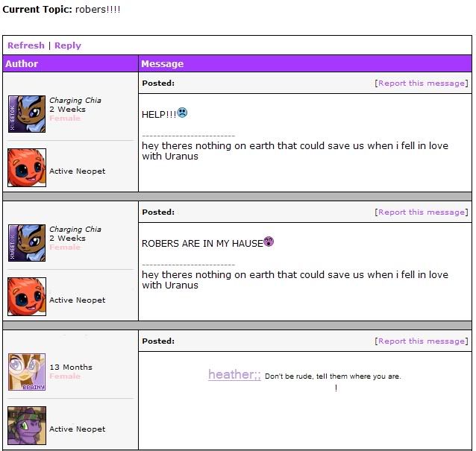Click the Author column header
Viewport: 476px width, 451px height.
pyautogui.click(x=70, y=63)
